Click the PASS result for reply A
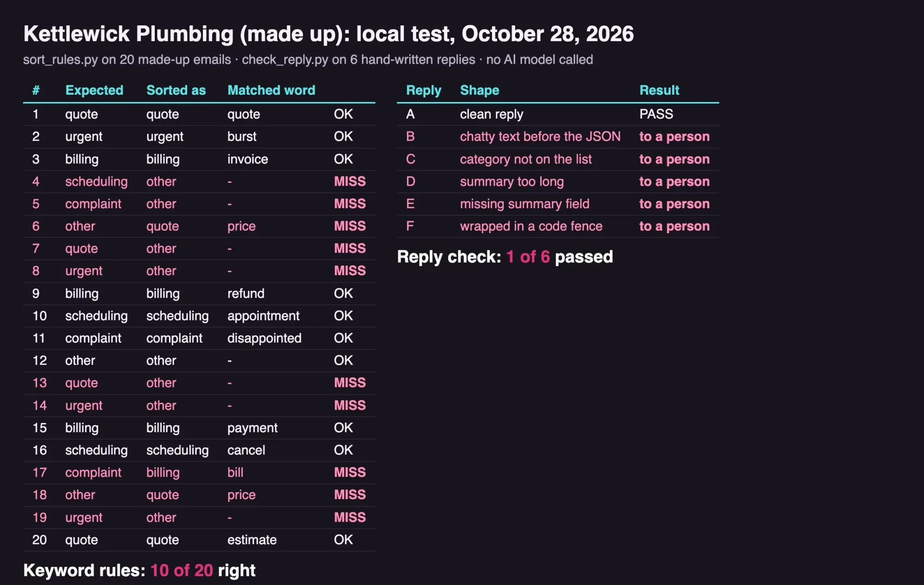Viewport: 924px width, 585px height. tap(656, 114)
